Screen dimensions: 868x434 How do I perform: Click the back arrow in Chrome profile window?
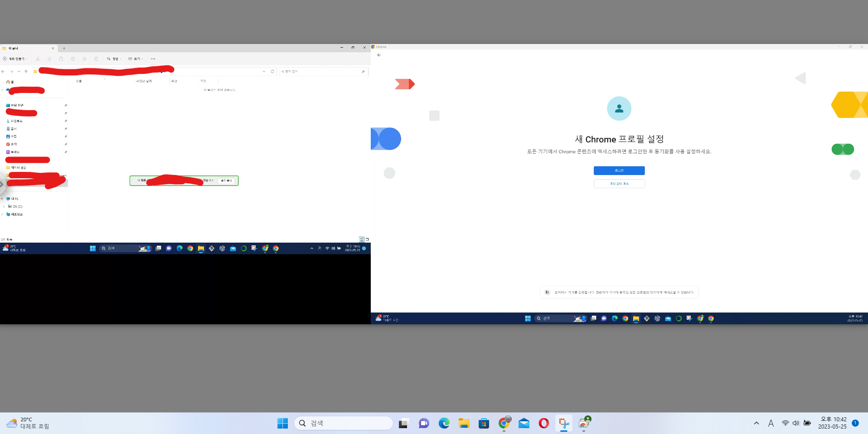coord(379,55)
